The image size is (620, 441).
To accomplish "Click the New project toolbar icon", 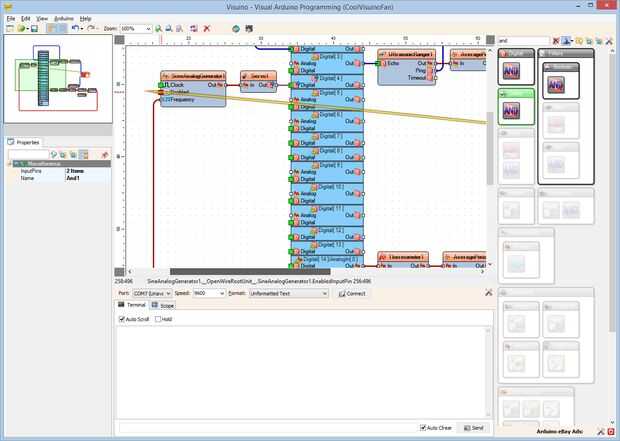I will [10, 28].
